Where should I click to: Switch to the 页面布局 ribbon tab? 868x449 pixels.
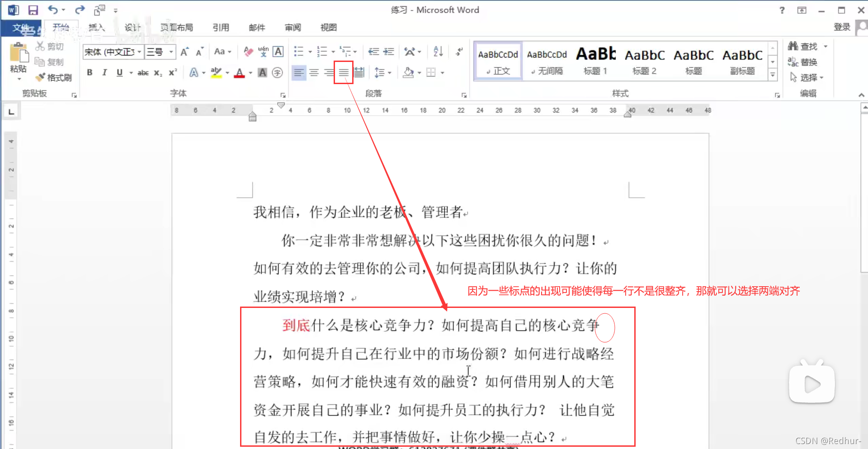point(176,27)
